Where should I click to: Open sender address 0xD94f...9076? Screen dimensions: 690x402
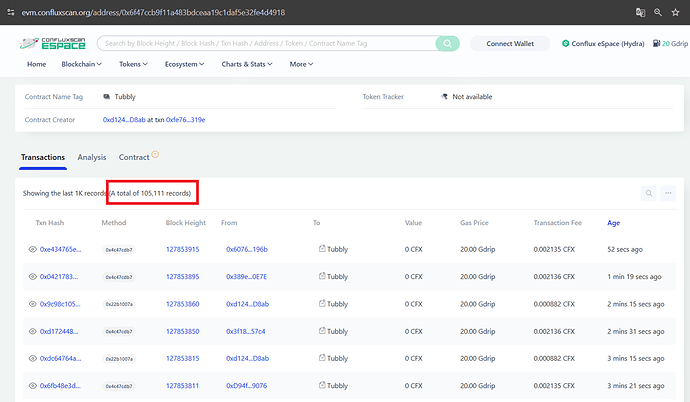point(246,386)
